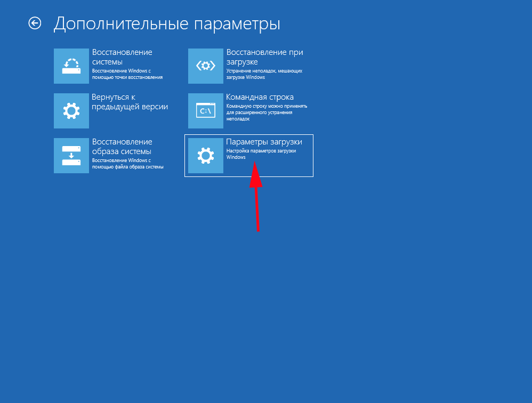Viewport: 532px width, 403px height.
Task: Open 'Восстановление системы' title
Action: pyautogui.click(x=122, y=57)
